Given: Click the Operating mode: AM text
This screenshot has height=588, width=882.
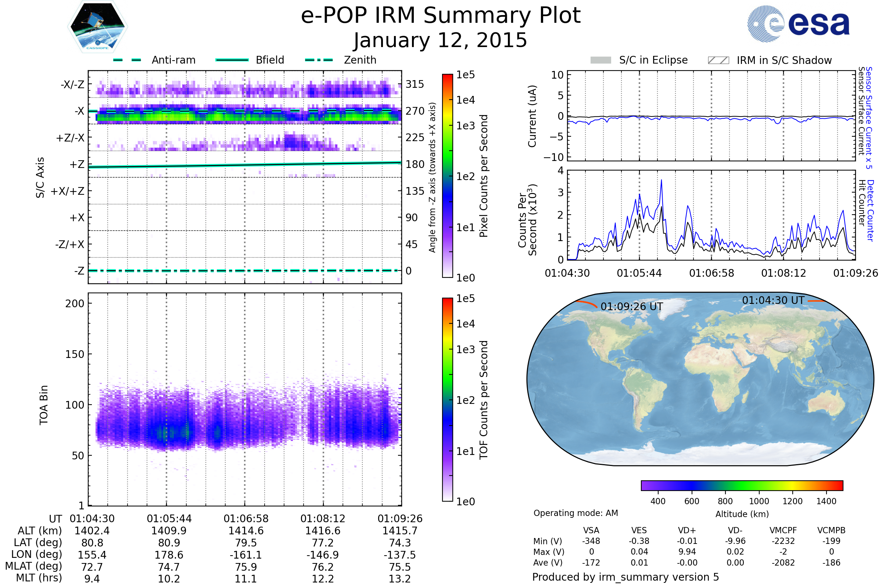Looking at the screenshot, I should [x=576, y=513].
